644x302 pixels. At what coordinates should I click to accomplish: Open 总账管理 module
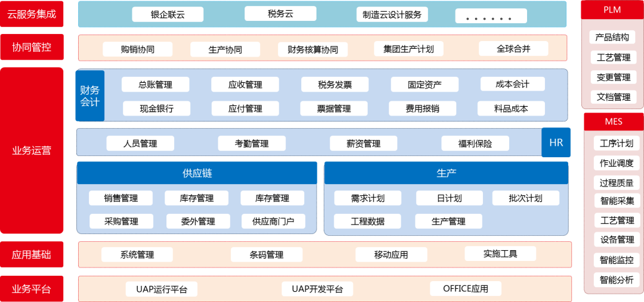click(156, 85)
